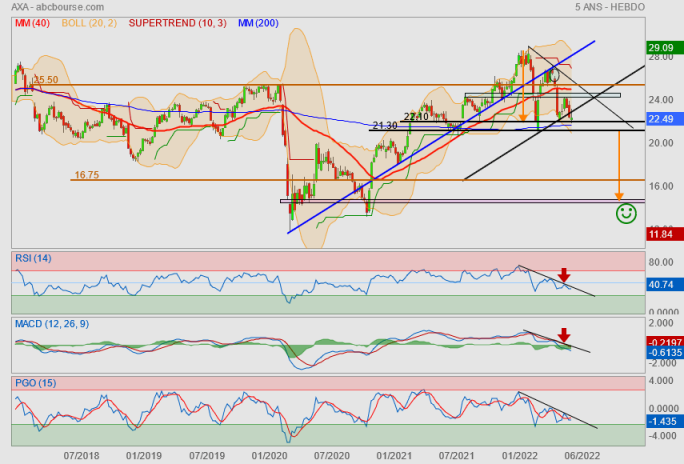The image size is (684, 464).
Task: Click the 4.000 PGO axis label
Action: coord(661,381)
